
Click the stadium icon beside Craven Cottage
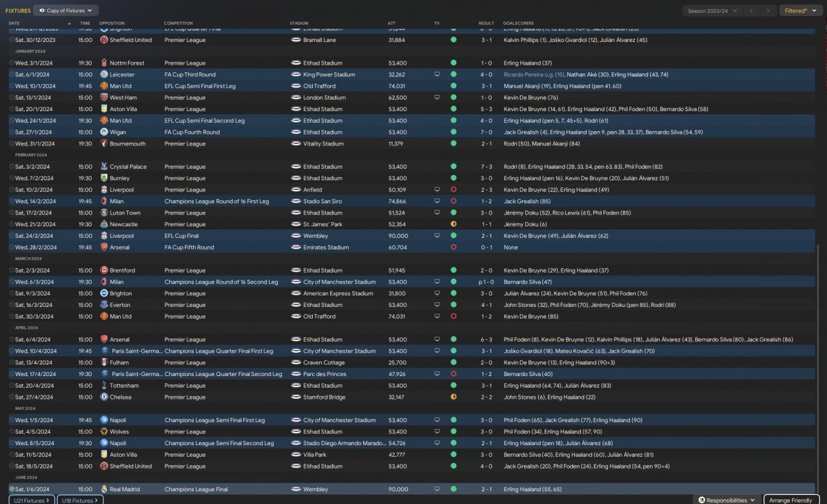point(296,362)
